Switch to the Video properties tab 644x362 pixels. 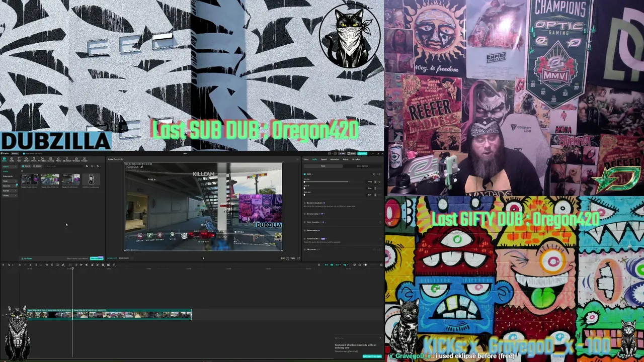pos(306,159)
